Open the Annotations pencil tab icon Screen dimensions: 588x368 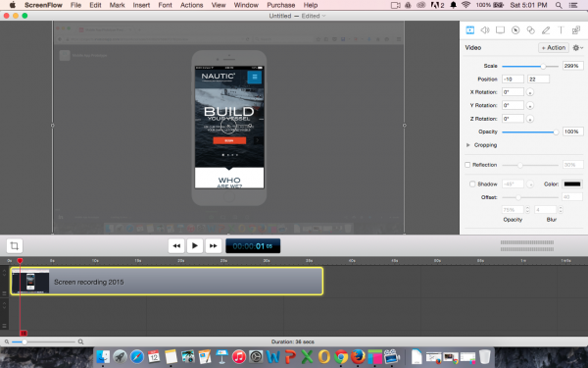pyautogui.click(x=546, y=30)
